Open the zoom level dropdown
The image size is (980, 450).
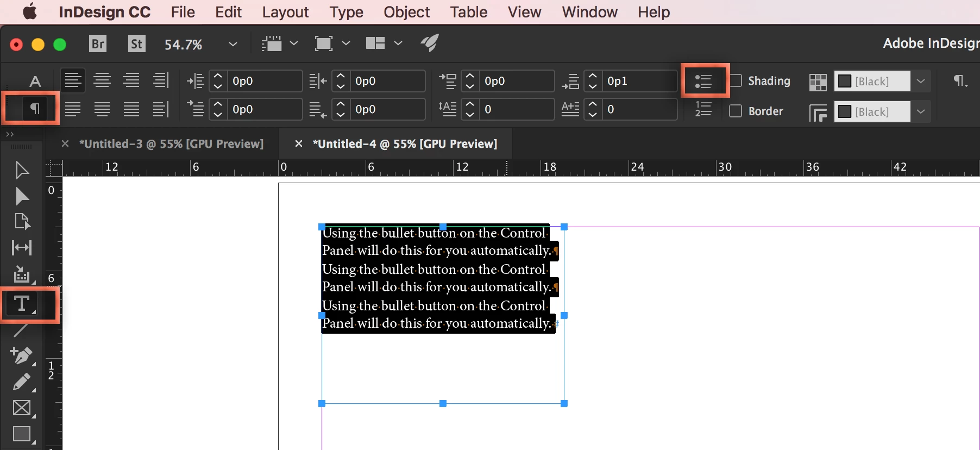[x=233, y=44]
